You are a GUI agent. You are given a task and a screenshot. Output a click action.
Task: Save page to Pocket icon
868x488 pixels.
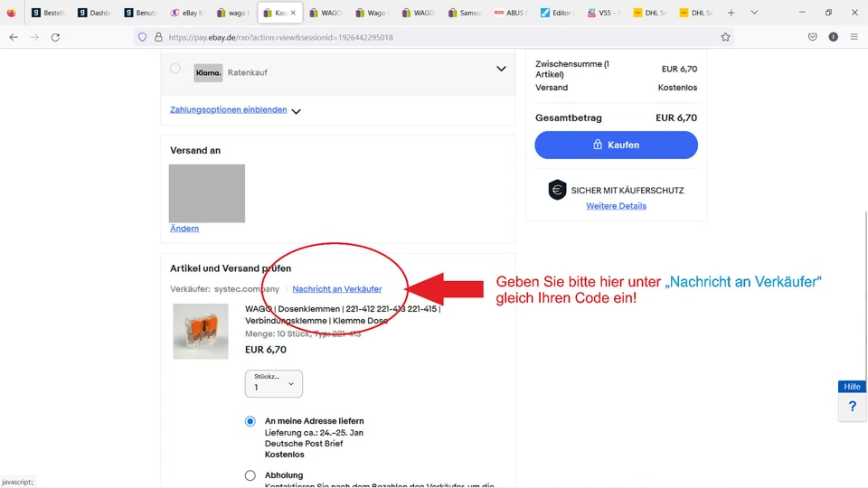(x=812, y=37)
